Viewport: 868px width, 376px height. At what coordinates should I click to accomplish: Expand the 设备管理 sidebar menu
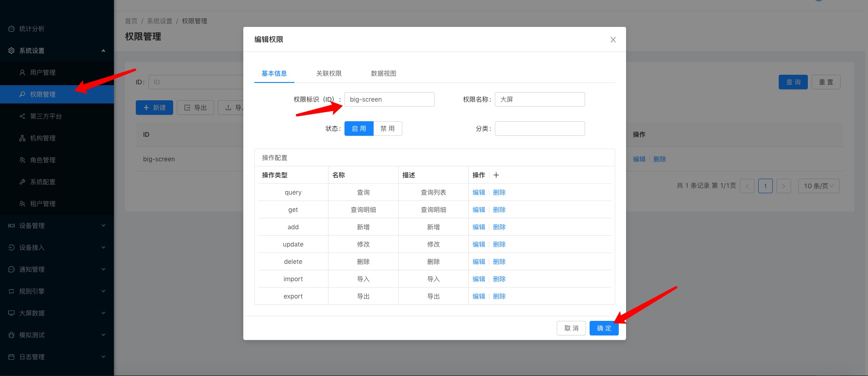pos(57,226)
